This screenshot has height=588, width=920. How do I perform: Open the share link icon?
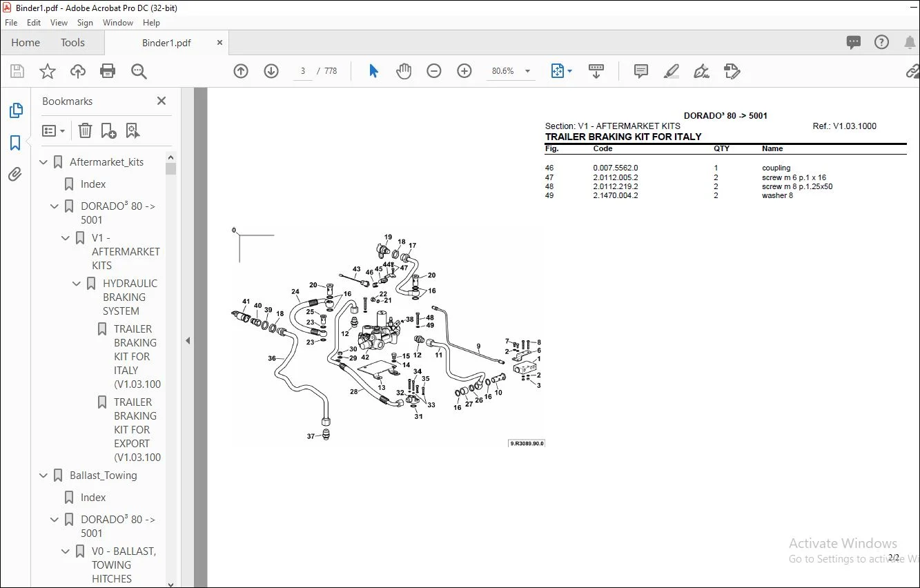tap(912, 71)
